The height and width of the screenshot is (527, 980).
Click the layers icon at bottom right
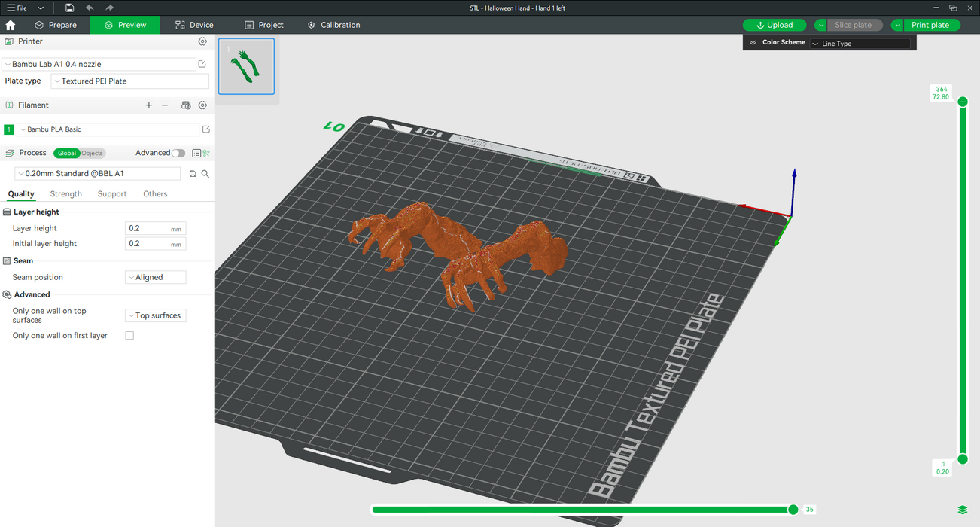pos(963,510)
